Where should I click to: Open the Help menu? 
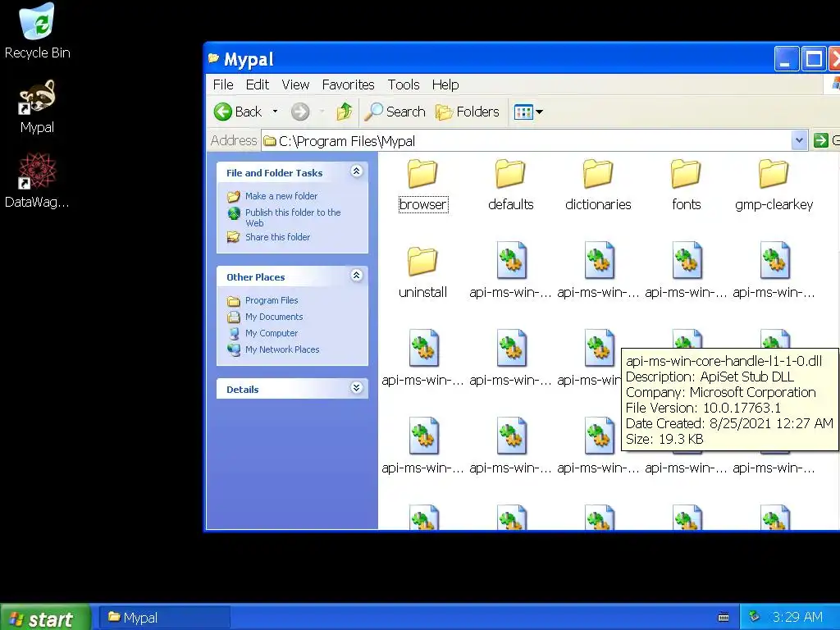[x=445, y=84]
